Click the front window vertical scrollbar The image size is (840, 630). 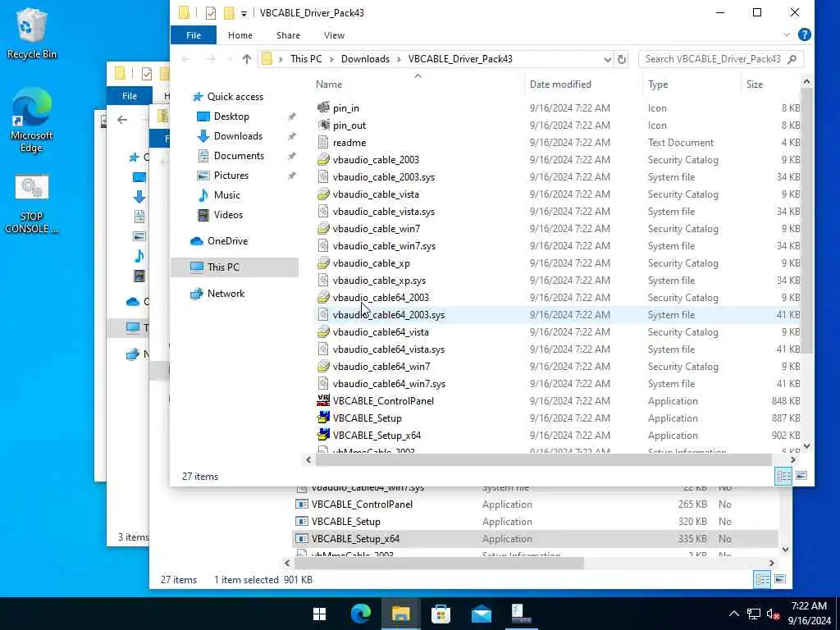pos(806,220)
